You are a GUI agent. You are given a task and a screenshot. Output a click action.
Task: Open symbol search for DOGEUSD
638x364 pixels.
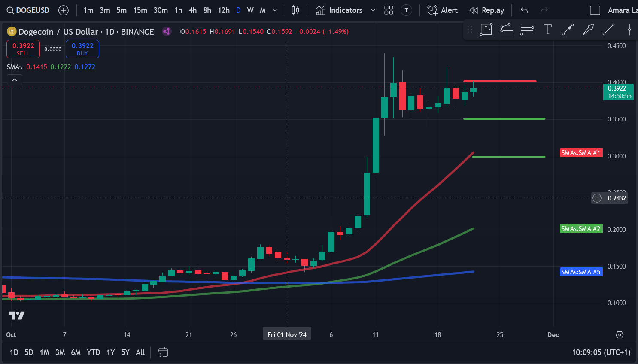[x=28, y=10]
